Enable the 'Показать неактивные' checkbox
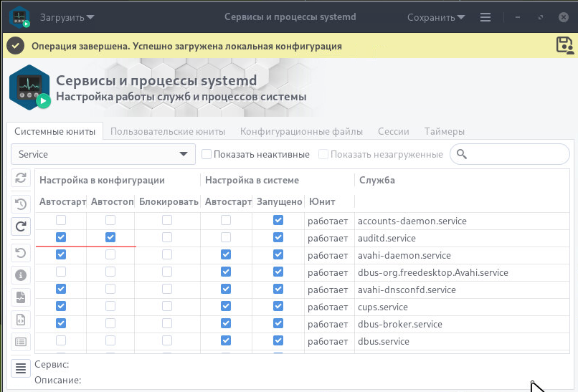The width and height of the screenshot is (578, 392). click(x=207, y=154)
